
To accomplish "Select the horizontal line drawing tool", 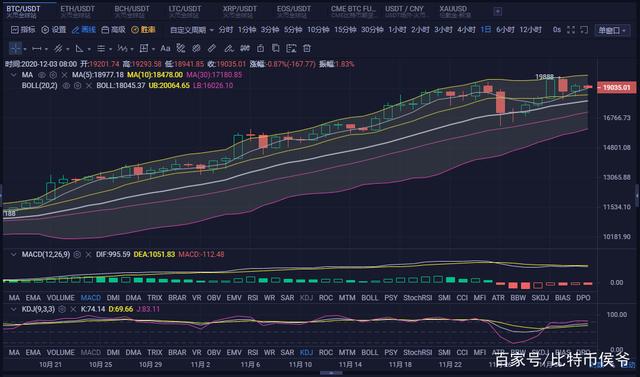I will tap(37, 49).
